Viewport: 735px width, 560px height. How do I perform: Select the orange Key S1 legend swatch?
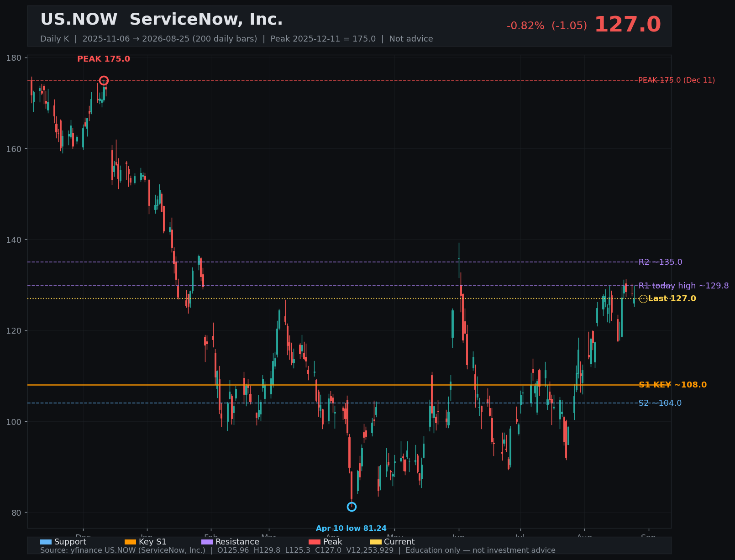pyautogui.click(x=130, y=542)
